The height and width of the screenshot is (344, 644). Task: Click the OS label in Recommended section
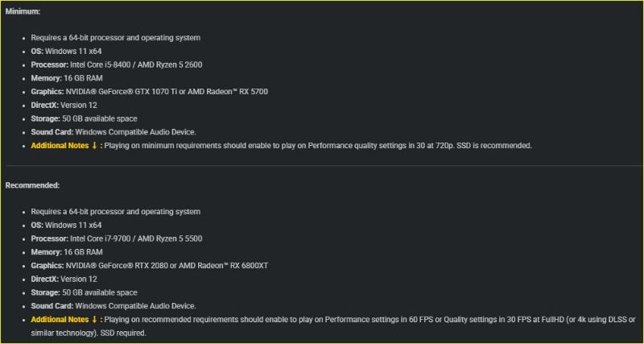(38, 226)
